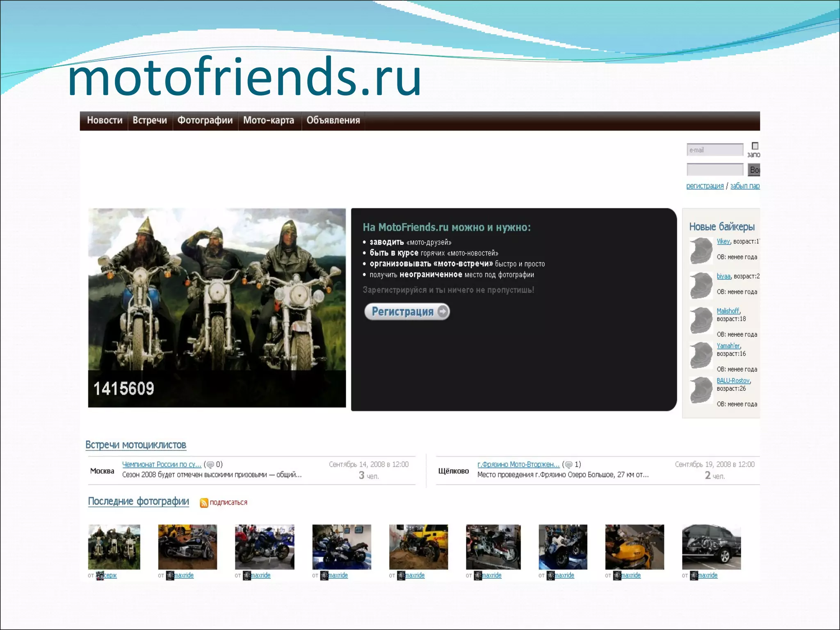Click the helmet avatar next to BALU-Rostov

pyautogui.click(x=701, y=390)
